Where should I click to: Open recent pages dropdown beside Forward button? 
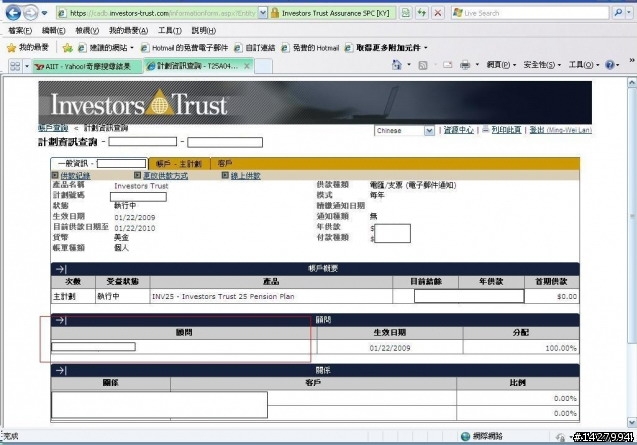coord(44,13)
